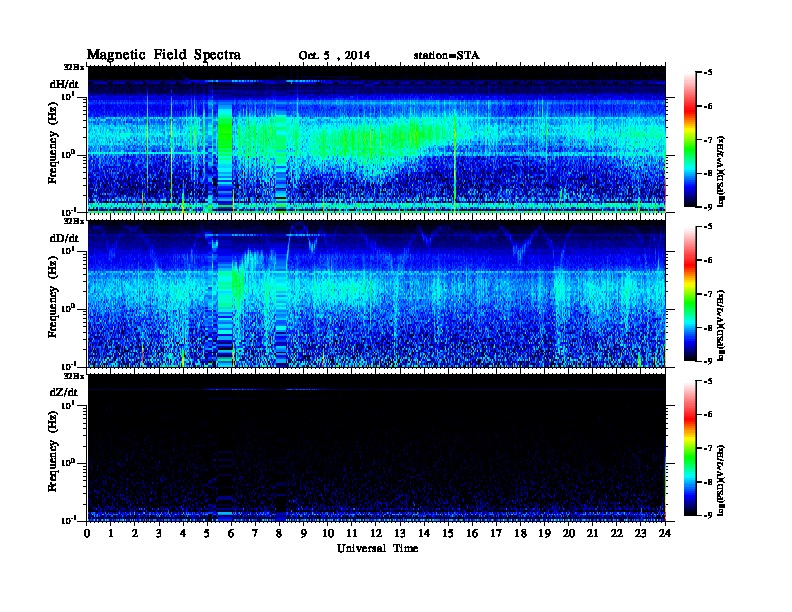Click hour 20 tick label on the Universal Time axis
Screen dimensions: 792x612
pos(569,534)
